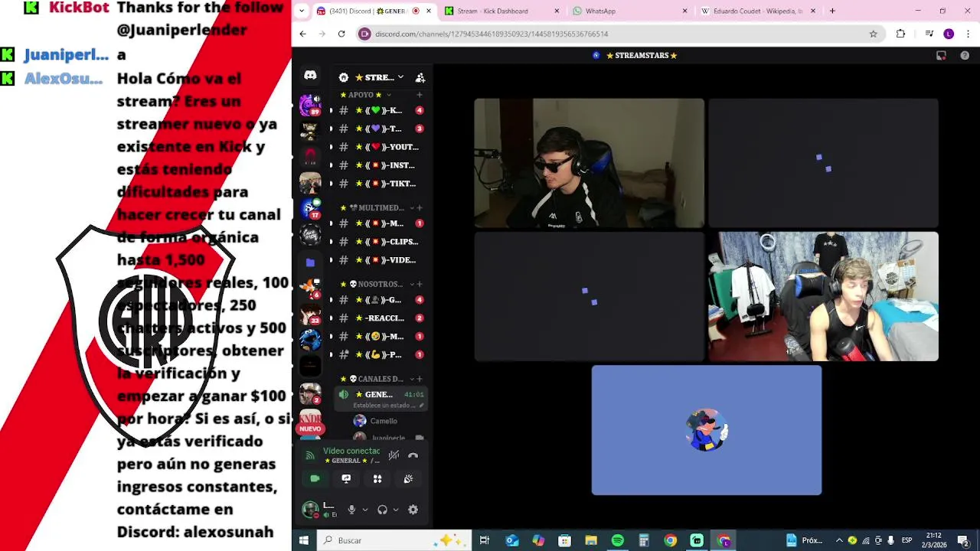Image resolution: width=980 pixels, height=551 pixels.
Task: Select the GENE voice channel
Action: click(380, 399)
